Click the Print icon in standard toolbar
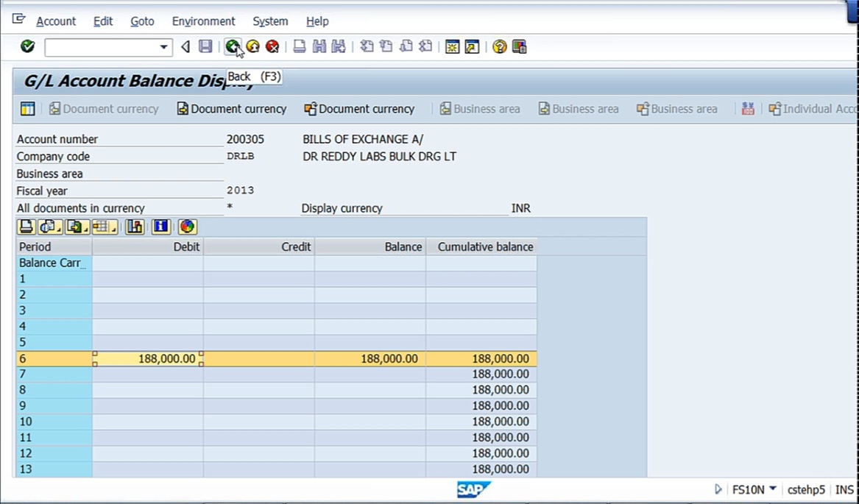 pos(299,46)
